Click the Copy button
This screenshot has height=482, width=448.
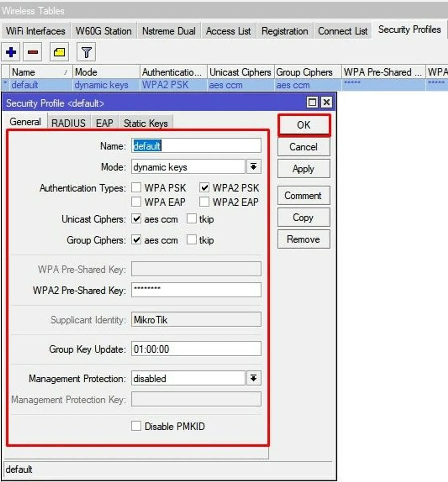click(304, 217)
